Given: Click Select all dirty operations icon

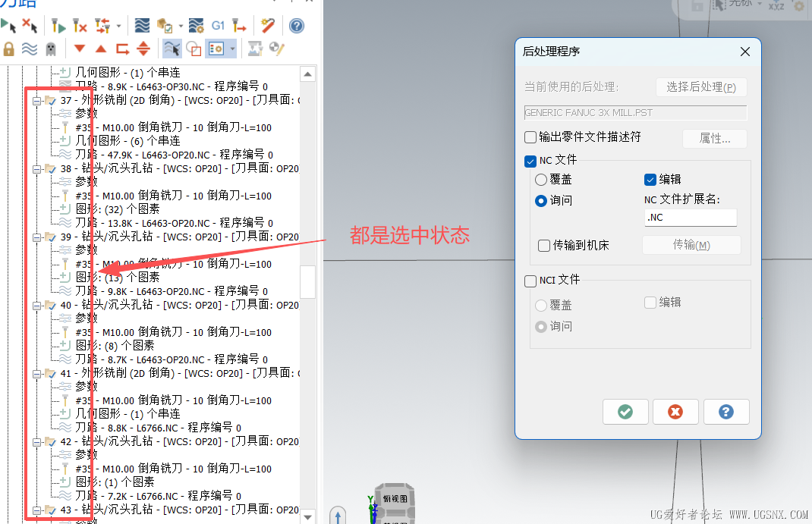Looking at the screenshot, I should pyautogui.click(x=30, y=25).
